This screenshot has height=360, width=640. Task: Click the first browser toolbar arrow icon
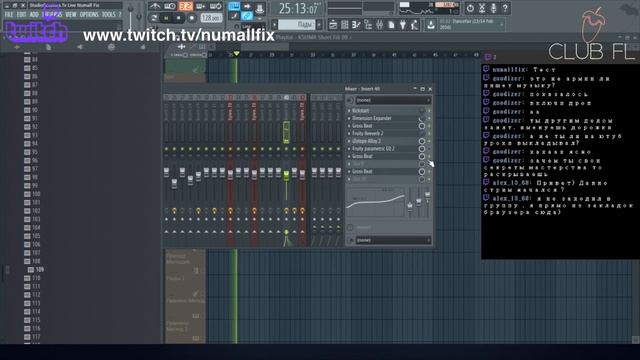tap(17, 47)
